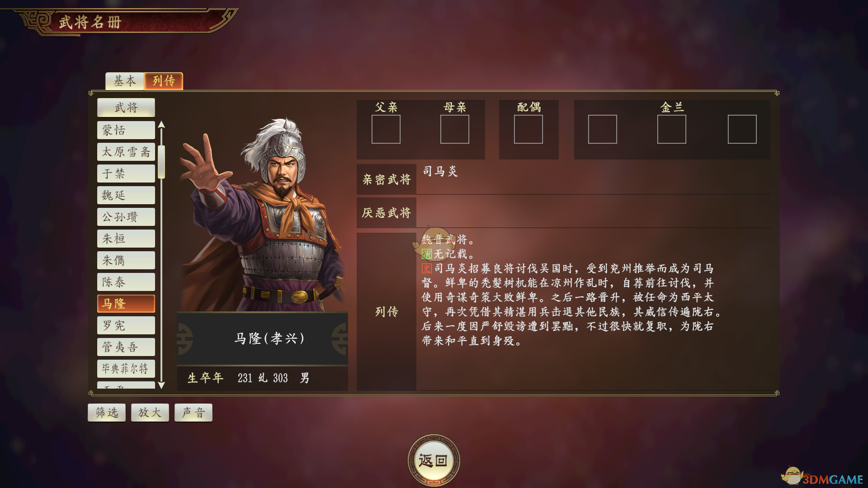Select 公孙瓒 from the officer list
Image resolution: width=868 pixels, height=488 pixels.
coord(126,217)
